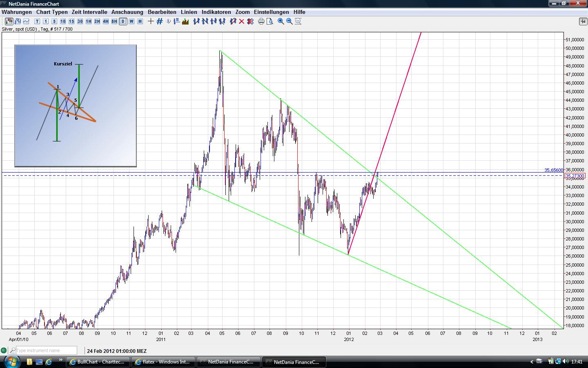The height and width of the screenshot is (368, 588).
Task: Open the Einstellungen menu
Action: (271, 12)
